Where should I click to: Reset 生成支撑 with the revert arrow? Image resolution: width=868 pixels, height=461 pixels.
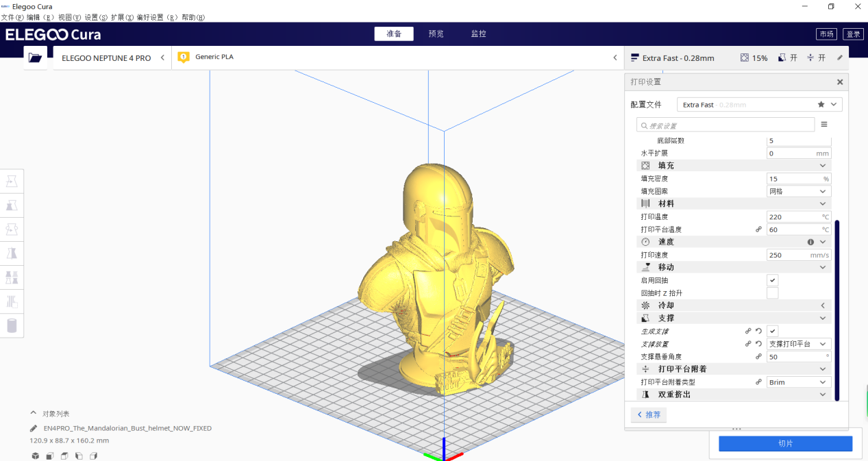click(758, 331)
